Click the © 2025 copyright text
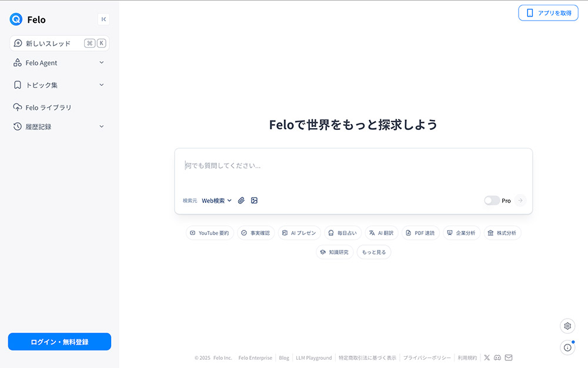Image resolution: width=588 pixels, height=368 pixels. pyautogui.click(x=202, y=358)
